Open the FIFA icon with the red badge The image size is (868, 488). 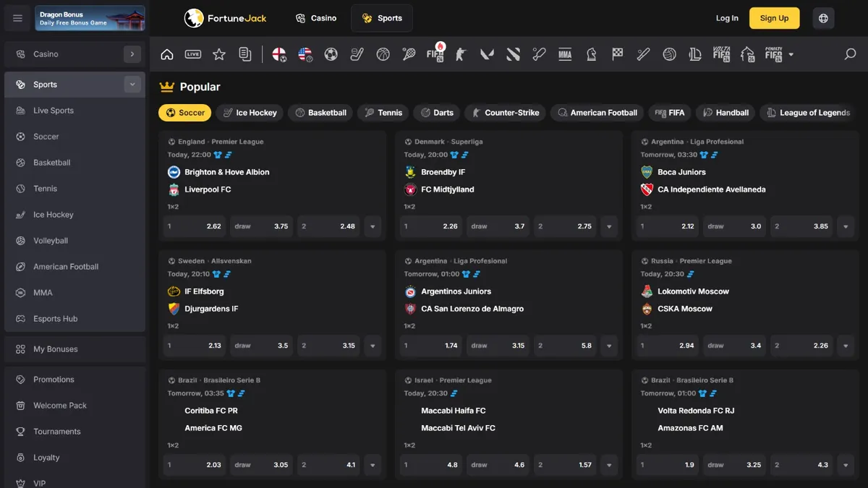click(x=435, y=53)
